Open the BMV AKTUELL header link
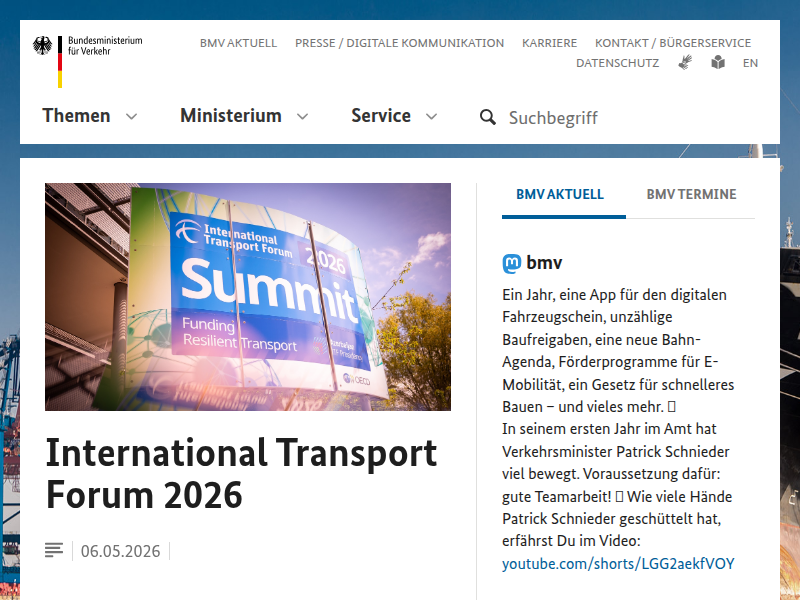Screen dimensions: 800x600 click(238, 43)
